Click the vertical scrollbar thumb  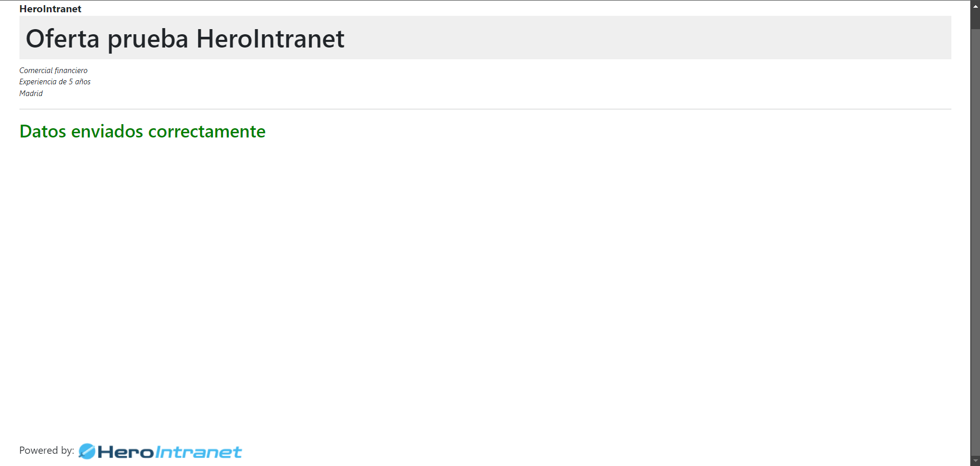tap(975, 20)
